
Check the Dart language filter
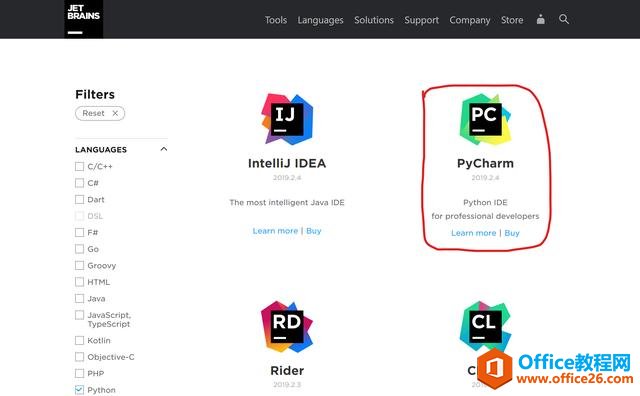tap(80, 200)
